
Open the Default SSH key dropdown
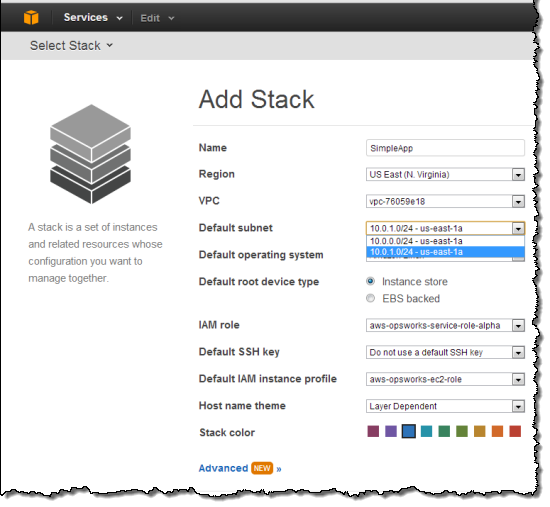point(445,352)
